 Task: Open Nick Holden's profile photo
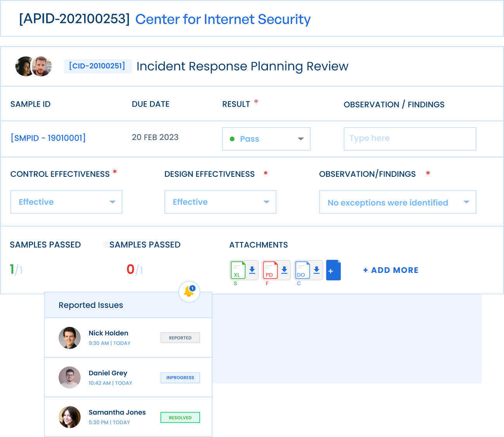70,338
